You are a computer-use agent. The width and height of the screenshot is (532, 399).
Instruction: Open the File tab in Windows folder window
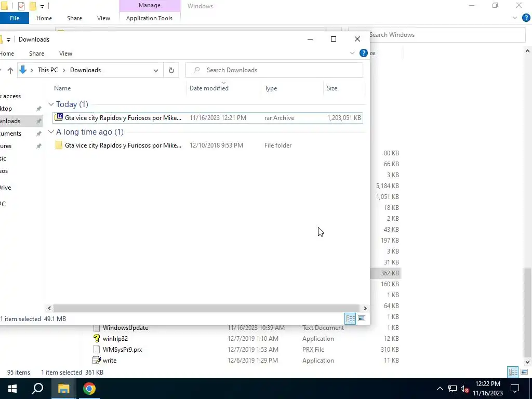(x=15, y=18)
